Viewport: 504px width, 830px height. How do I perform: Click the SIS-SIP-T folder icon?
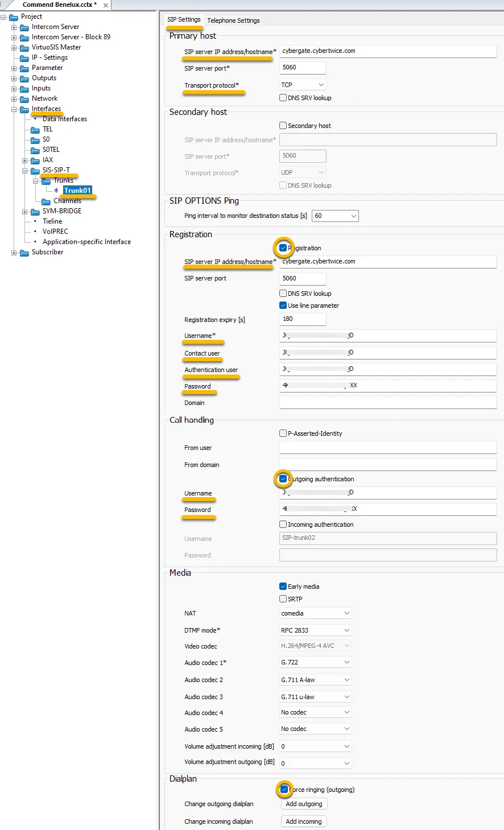click(x=35, y=171)
